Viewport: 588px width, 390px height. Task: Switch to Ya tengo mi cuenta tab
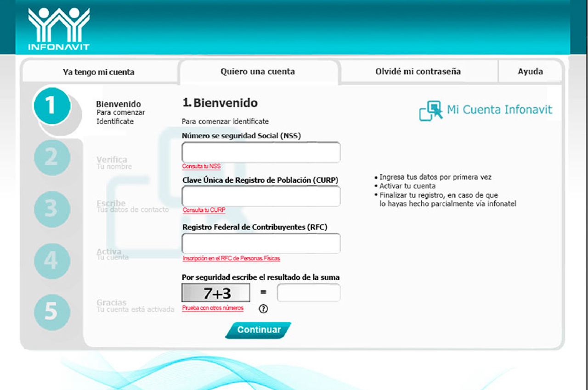pyautogui.click(x=99, y=72)
